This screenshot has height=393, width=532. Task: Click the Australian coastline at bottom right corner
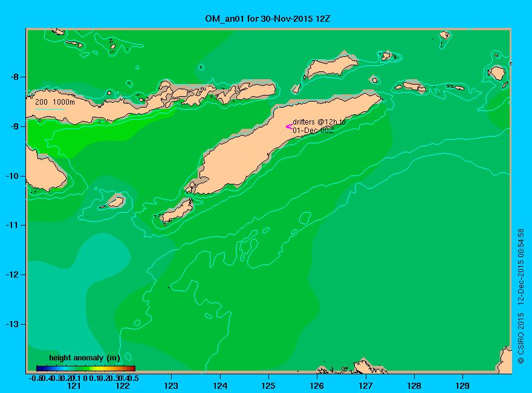pyautogui.click(x=505, y=360)
